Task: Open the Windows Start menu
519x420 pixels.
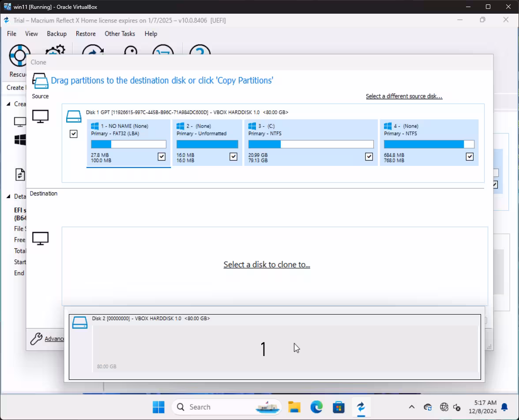Action: tap(158, 407)
